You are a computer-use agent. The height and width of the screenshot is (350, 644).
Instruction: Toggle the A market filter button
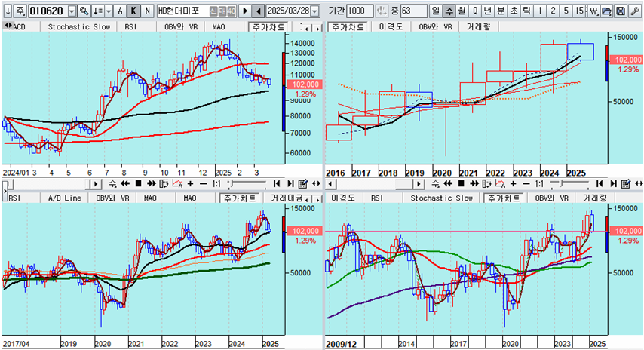point(121,11)
